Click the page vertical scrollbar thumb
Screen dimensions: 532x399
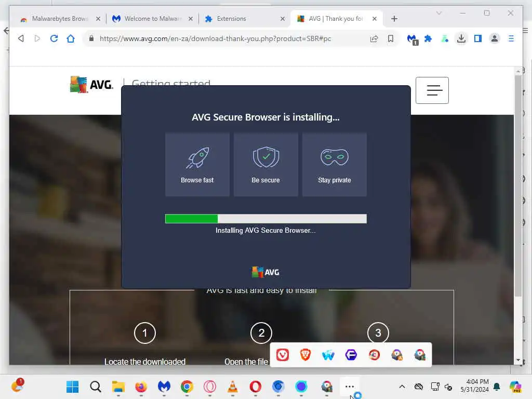click(x=518, y=186)
